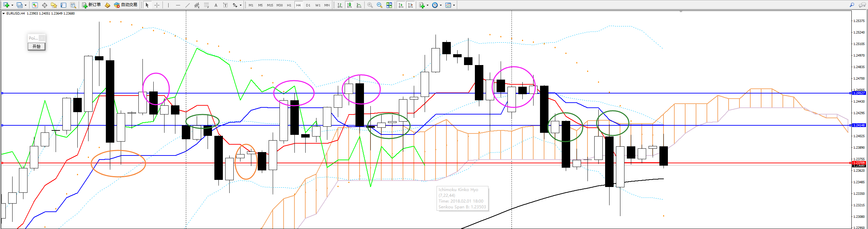The width and height of the screenshot is (868, 229).
Task: Select the Crosshair cursor tool
Action: 157,5
